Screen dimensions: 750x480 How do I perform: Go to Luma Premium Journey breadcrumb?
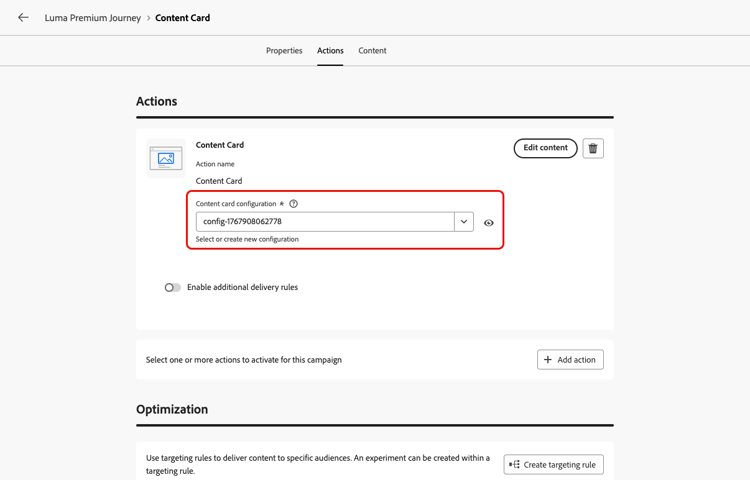93,18
